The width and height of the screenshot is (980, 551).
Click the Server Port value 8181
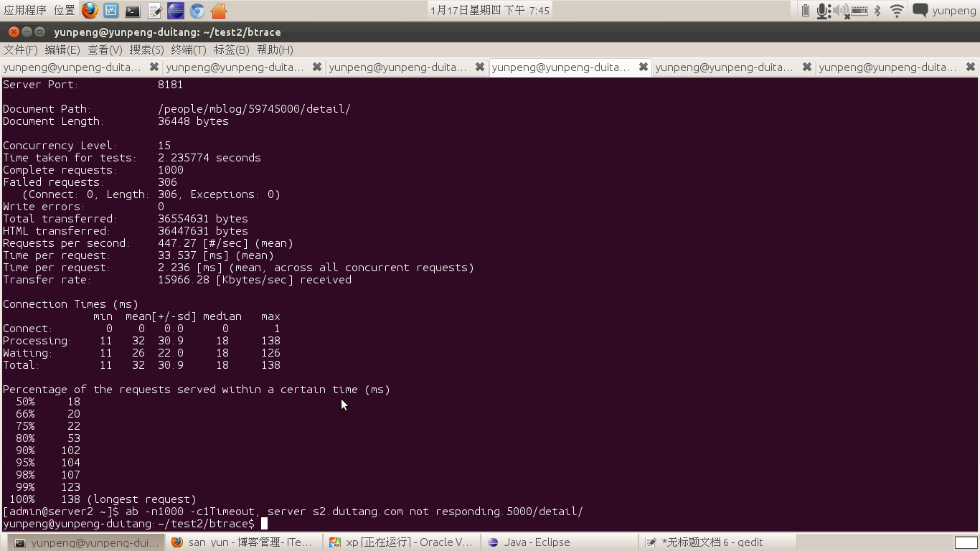[171, 85]
